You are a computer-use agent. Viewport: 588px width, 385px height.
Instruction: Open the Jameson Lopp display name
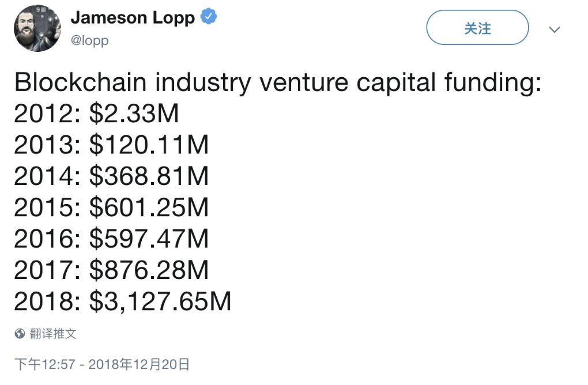tap(133, 18)
